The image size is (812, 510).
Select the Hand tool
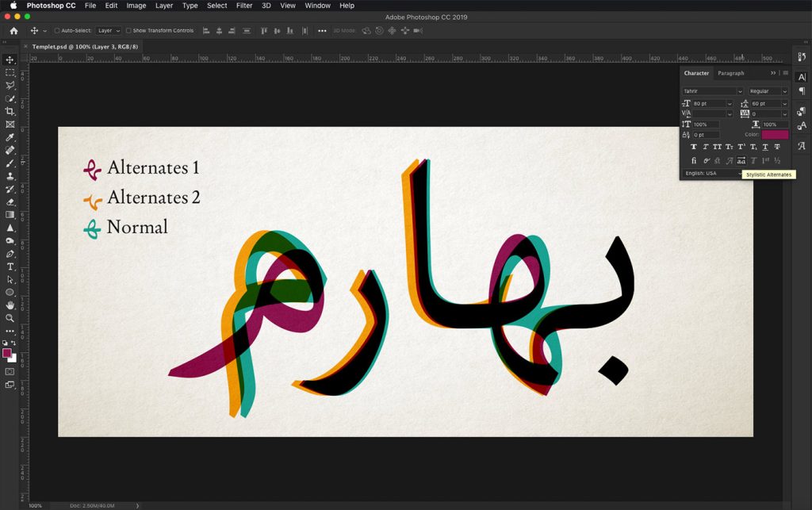click(10, 305)
